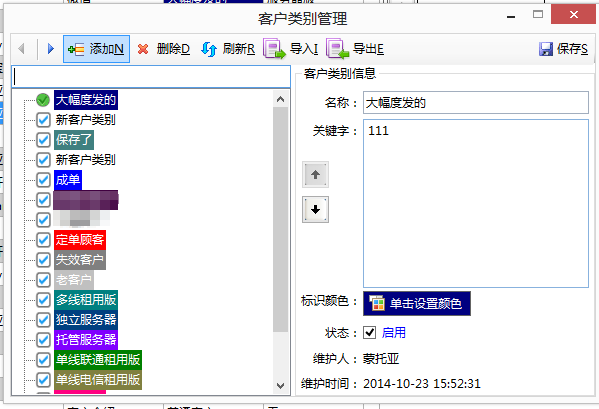The width and height of the screenshot is (599, 409).
Task: Click scroll-down arrow of category list
Action: [280, 385]
